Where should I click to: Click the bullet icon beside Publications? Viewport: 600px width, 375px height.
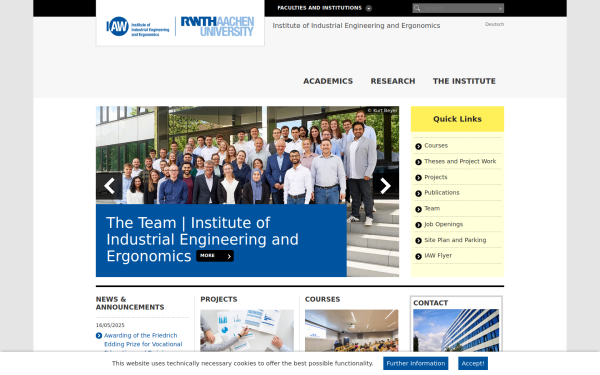point(418,193)
